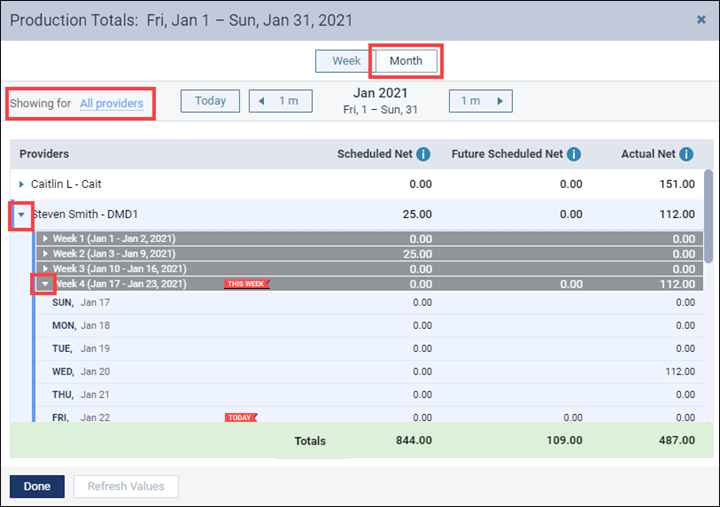The image size is (720, 507).
Task: Open Future Scheduled Net info icon
Action: (574, 154)
